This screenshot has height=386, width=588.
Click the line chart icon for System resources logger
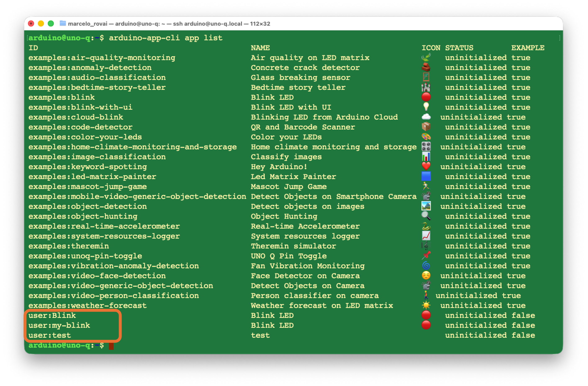[426, 236]
